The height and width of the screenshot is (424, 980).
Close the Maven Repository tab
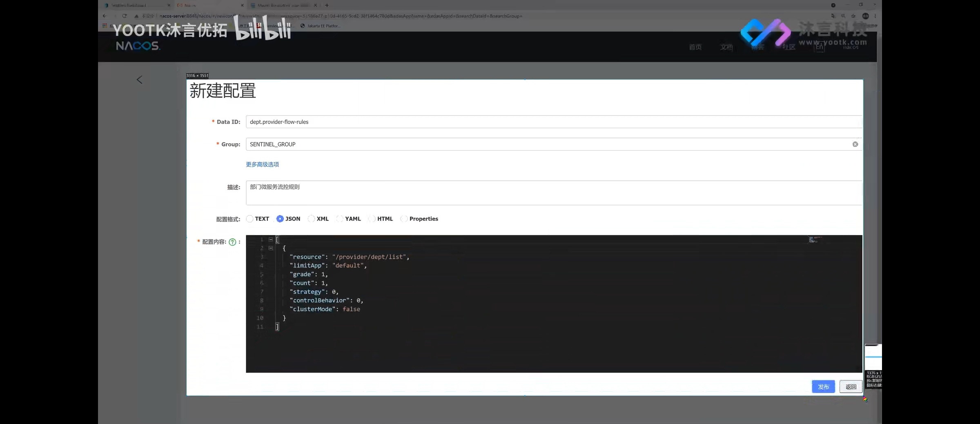pos(315,5)
